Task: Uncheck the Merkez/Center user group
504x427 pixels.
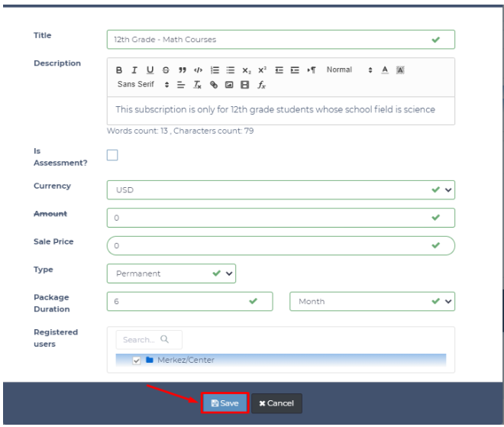Action: (136, 361)
